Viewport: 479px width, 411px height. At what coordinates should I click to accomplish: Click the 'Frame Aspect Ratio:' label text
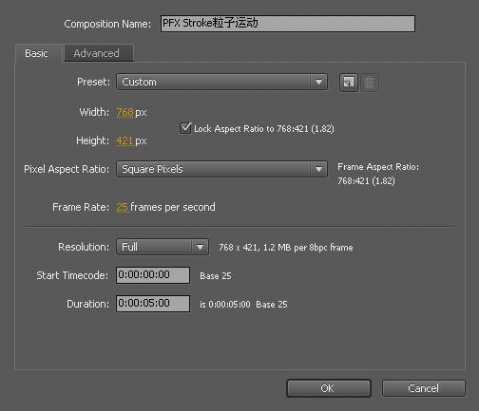pos(378,167)
